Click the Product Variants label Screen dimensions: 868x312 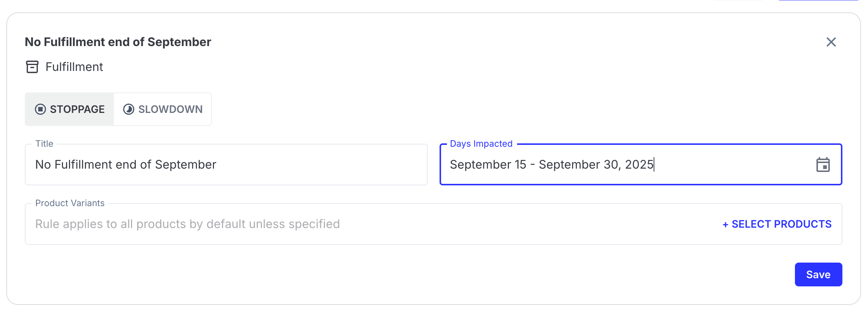(70, 203)
